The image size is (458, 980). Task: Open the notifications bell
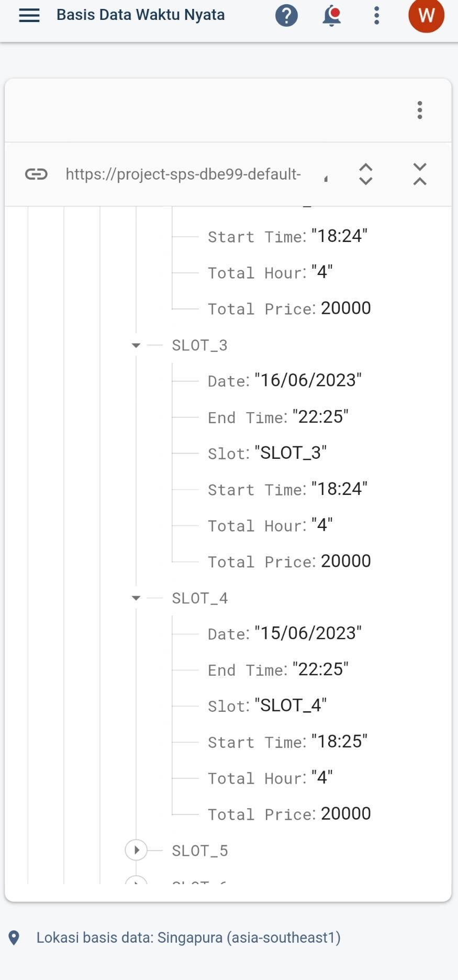[331, 16]
